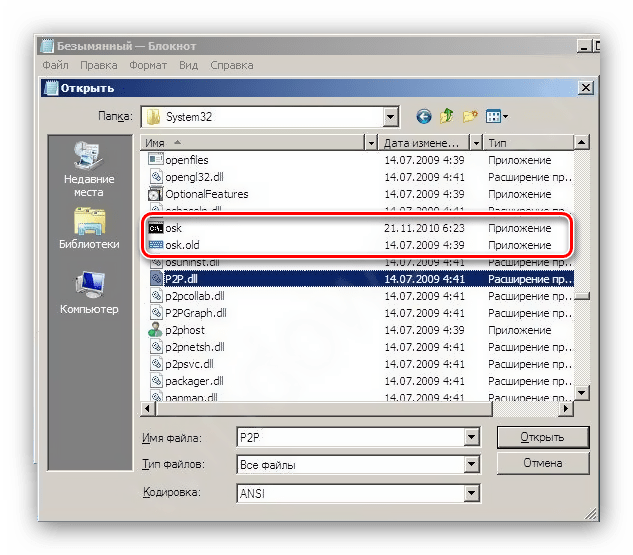Close the Открыть dialog

[585, 88]
